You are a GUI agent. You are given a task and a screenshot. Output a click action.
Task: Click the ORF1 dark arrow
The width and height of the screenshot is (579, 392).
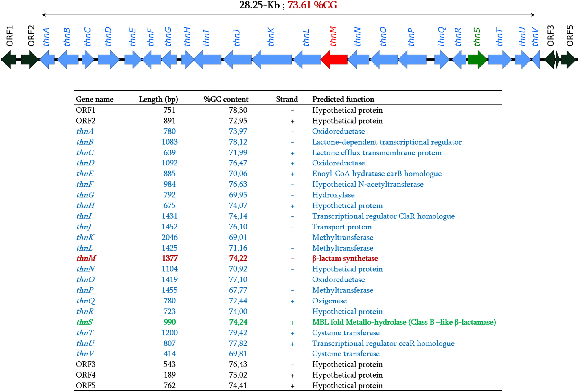coord(9,60)
